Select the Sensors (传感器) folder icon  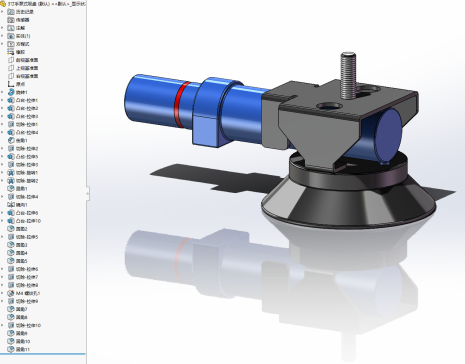pos(11,20)
